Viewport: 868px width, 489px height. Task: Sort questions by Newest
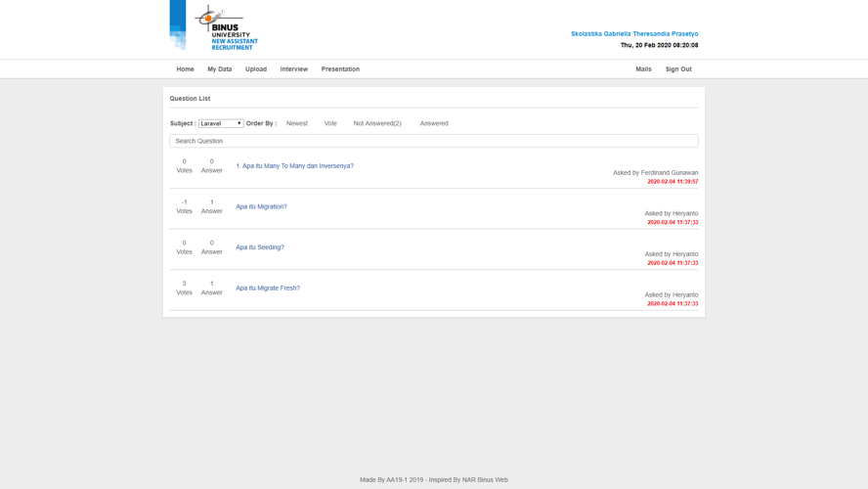297,123
